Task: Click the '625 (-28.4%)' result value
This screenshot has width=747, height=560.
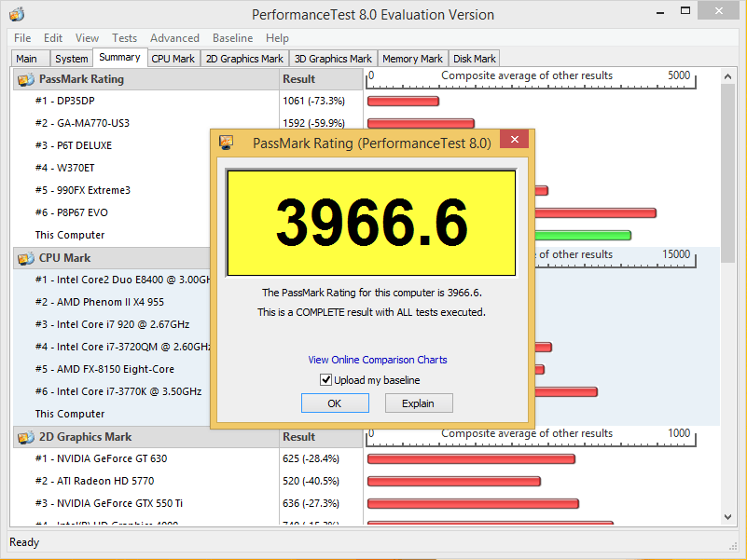Action: coord(311,459)
